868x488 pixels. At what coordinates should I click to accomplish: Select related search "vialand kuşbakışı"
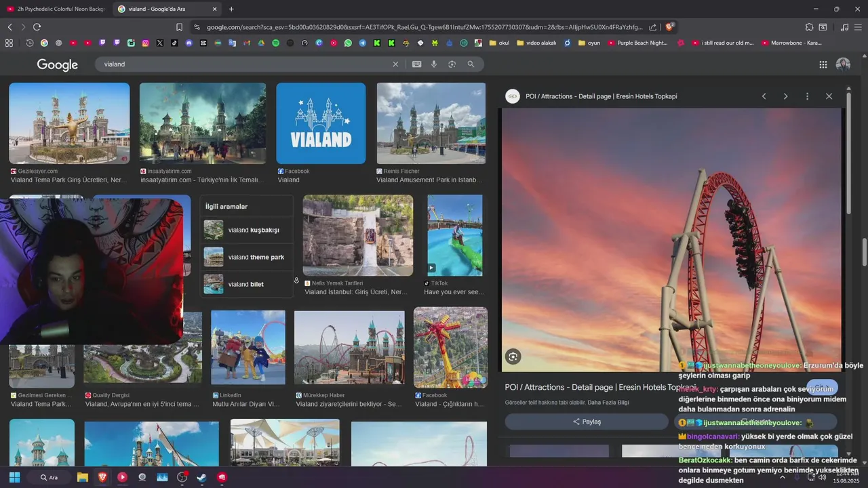[x=247, y=230]
